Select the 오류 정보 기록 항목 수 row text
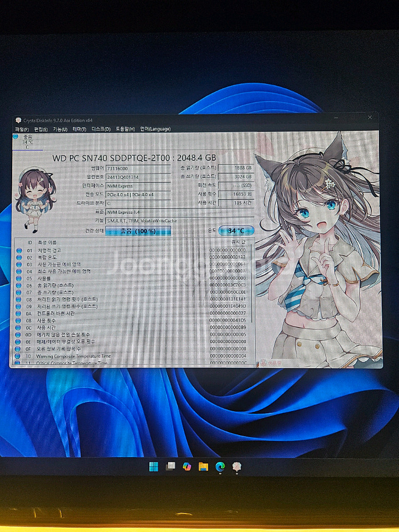 (59, 349)
